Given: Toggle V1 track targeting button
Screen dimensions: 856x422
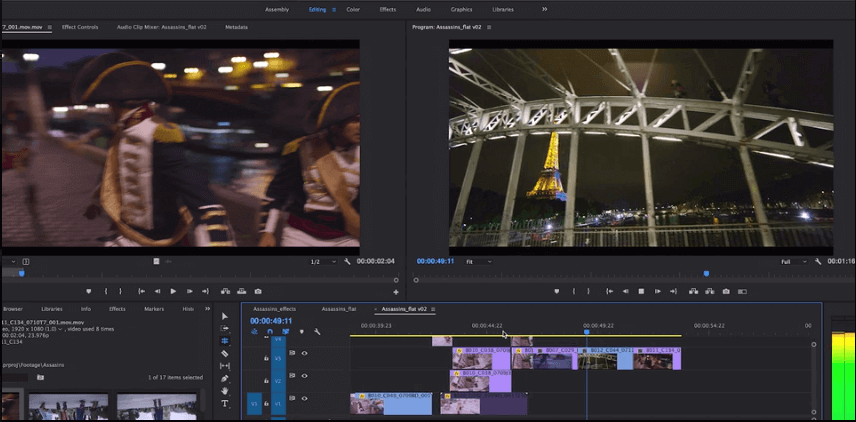Looking at the screenshot, I should (x=278, y=404).
